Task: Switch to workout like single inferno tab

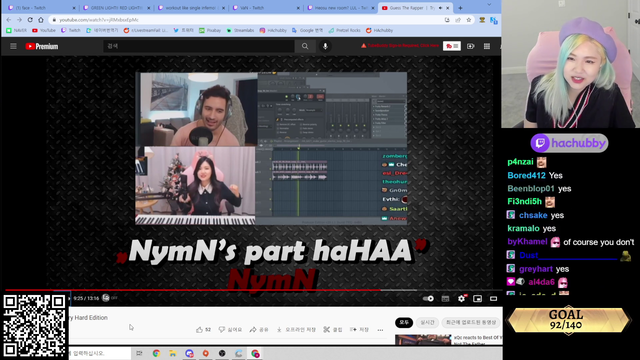Action: pos(190,8)
